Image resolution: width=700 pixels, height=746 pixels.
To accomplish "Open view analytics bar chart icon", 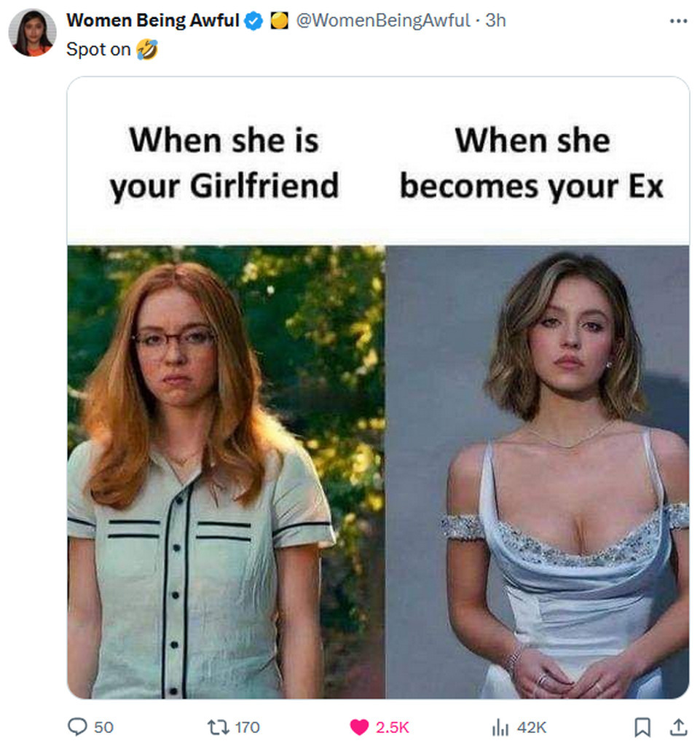I will pos(500,726).
